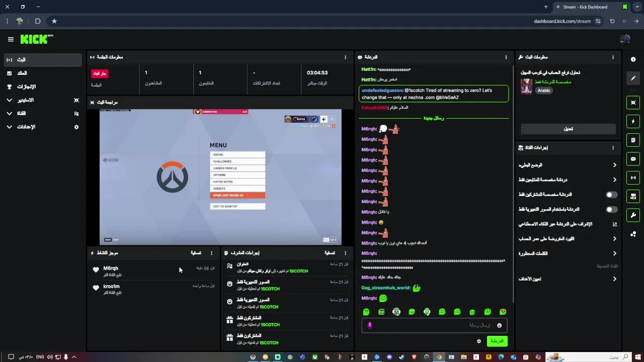
Task: Click the edit (تعديل) button in stream info
Action: tap(568, 129)
